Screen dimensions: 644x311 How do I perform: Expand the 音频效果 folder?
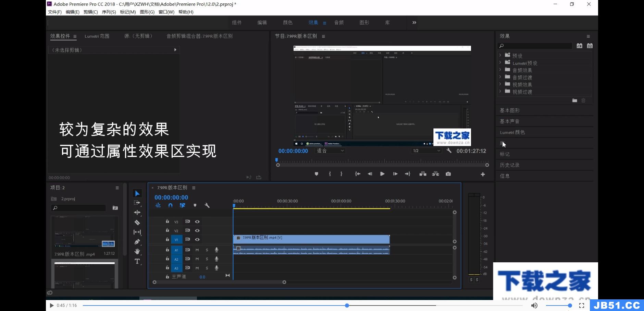click(x=500, y=70)
